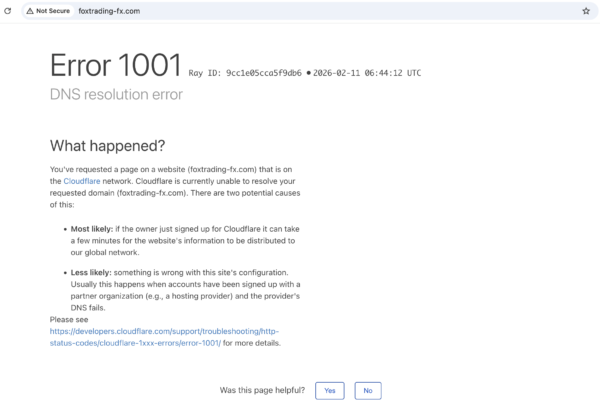The width and height of the screenshot is (600, 400).
Task: Answer No to page helpful question
Action: pyautogui.click(x=368, y=390)
